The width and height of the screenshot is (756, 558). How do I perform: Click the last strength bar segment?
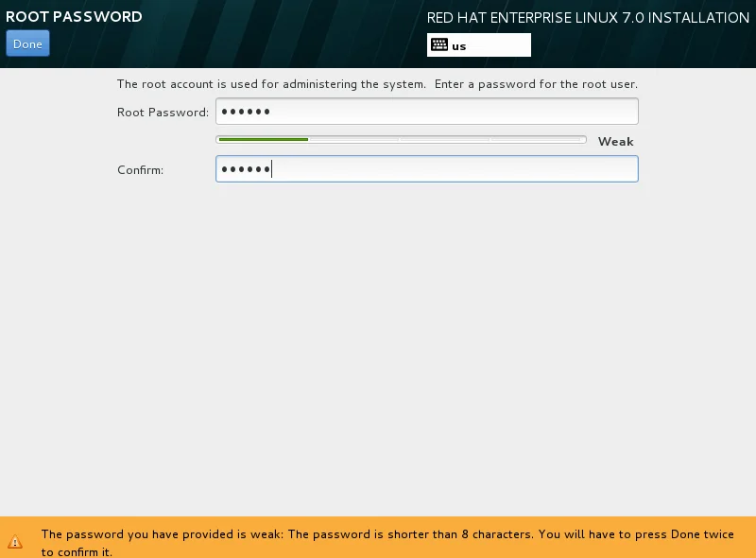click(537, 140)
